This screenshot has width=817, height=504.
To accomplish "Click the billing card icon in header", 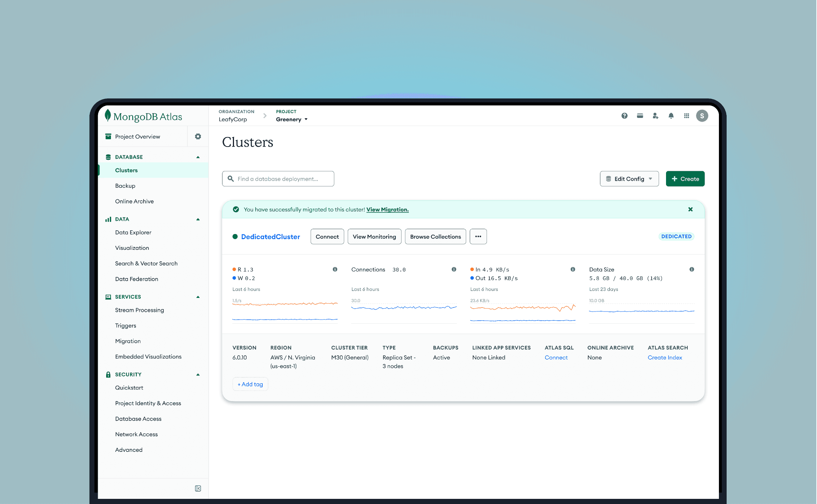I will pos(640,116).
